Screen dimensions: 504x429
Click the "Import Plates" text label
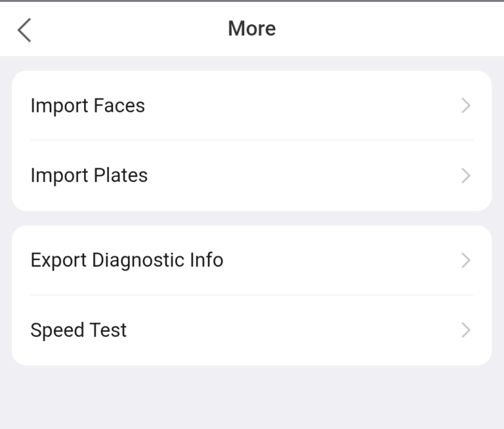point(89,175)
